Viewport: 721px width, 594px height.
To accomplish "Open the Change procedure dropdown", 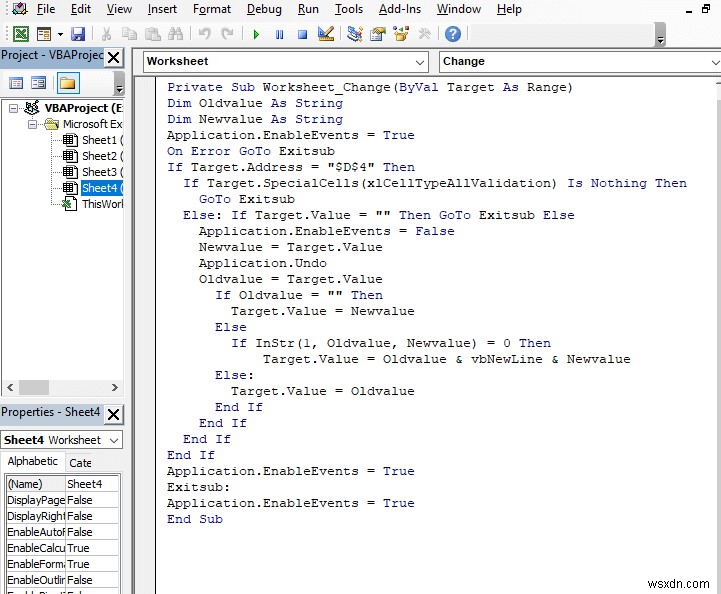I will click(715, 62).
